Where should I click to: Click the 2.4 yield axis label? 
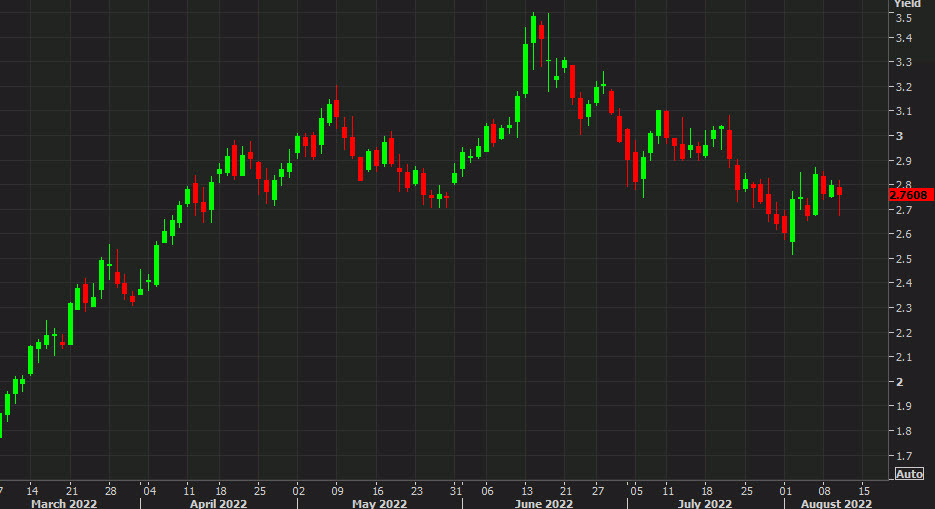pyautogui.click(x=904, y=283)
